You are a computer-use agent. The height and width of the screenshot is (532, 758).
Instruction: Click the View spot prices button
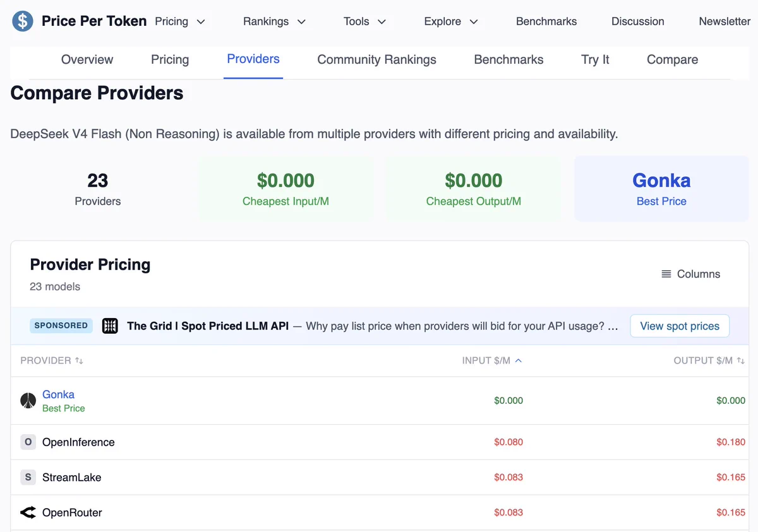[680, 326]
